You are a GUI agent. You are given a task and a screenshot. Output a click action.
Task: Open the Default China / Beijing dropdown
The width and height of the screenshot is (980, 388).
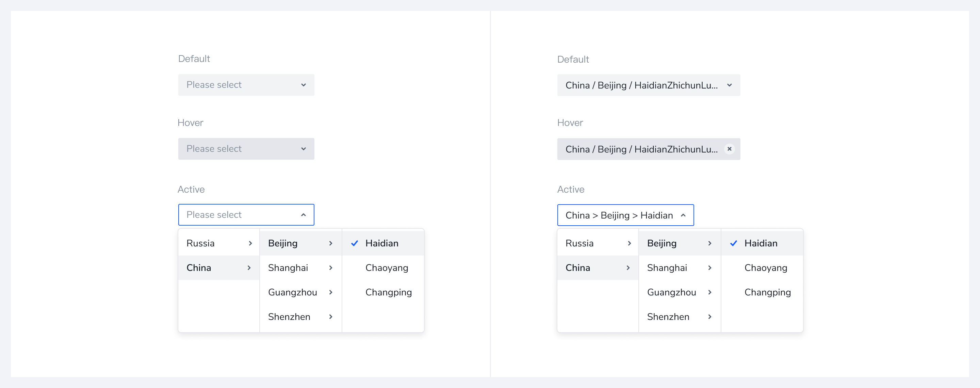coord(649,85)
